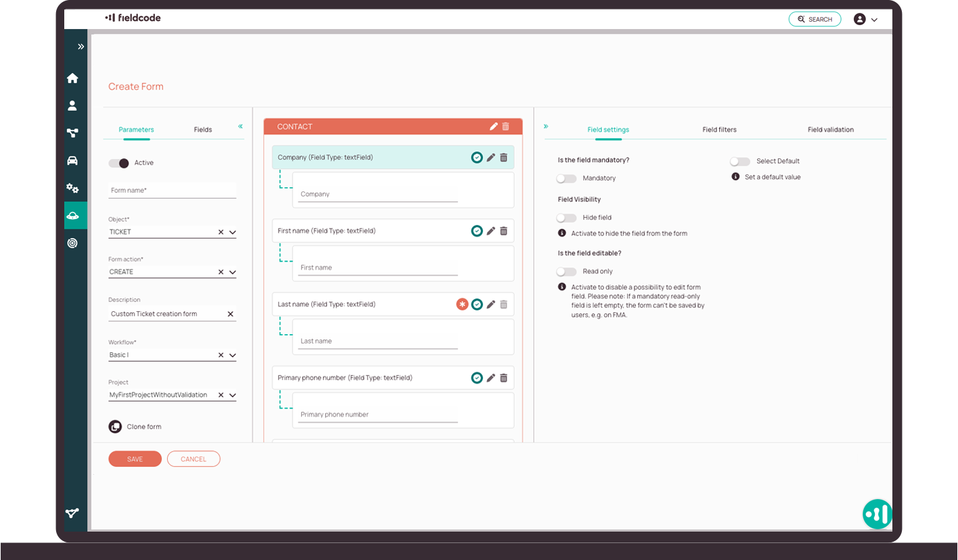This screenshot has width=958, height=560.
Task: Click the edit pencil in CONTACT header
Action: (494, 126)
